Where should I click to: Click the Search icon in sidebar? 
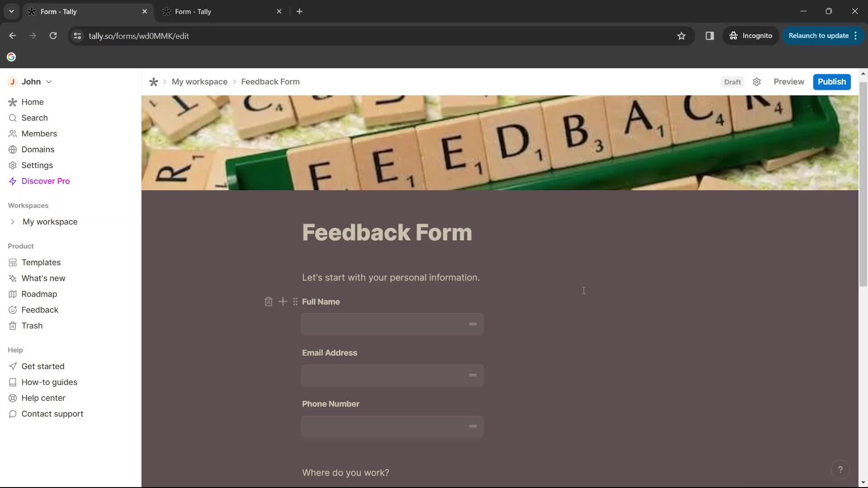(11, 117)
